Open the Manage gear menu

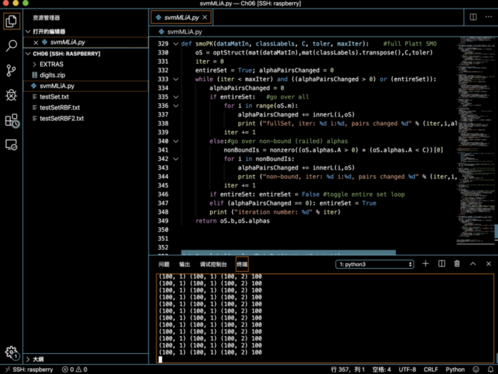point(12,353)
